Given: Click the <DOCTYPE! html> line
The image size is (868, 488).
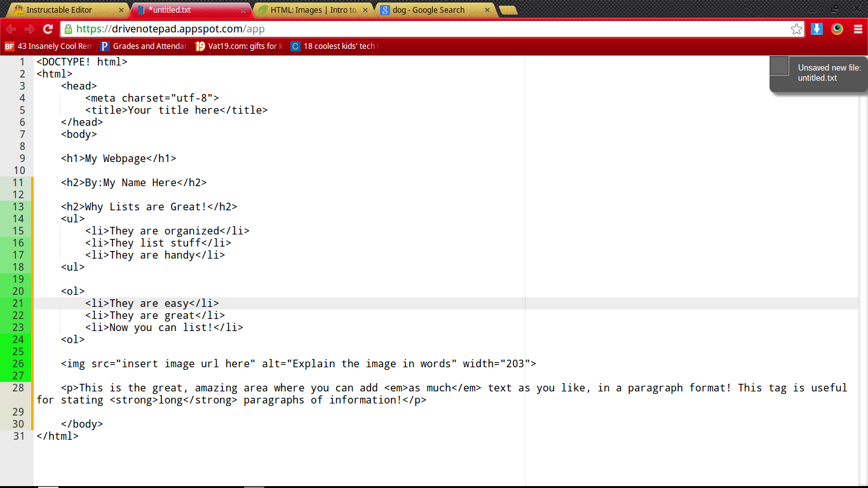Looking at the screenshot, I should coord(82,62).
